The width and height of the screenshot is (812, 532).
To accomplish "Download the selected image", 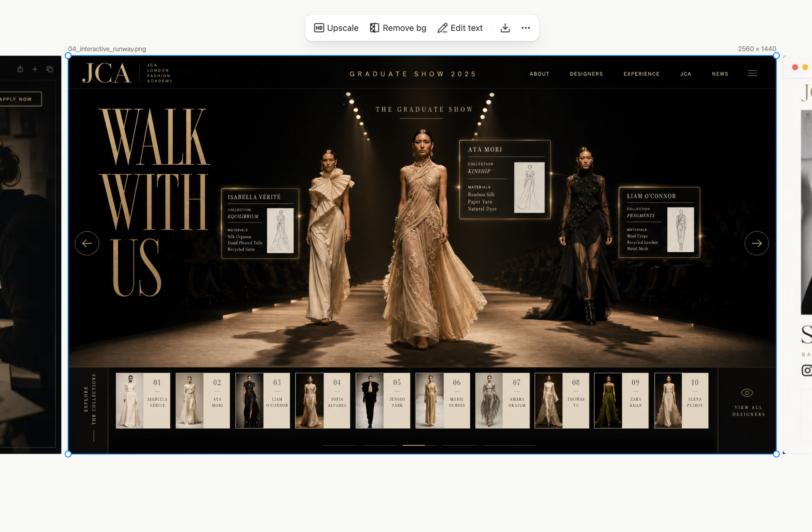I will click(x=505, y=28).
